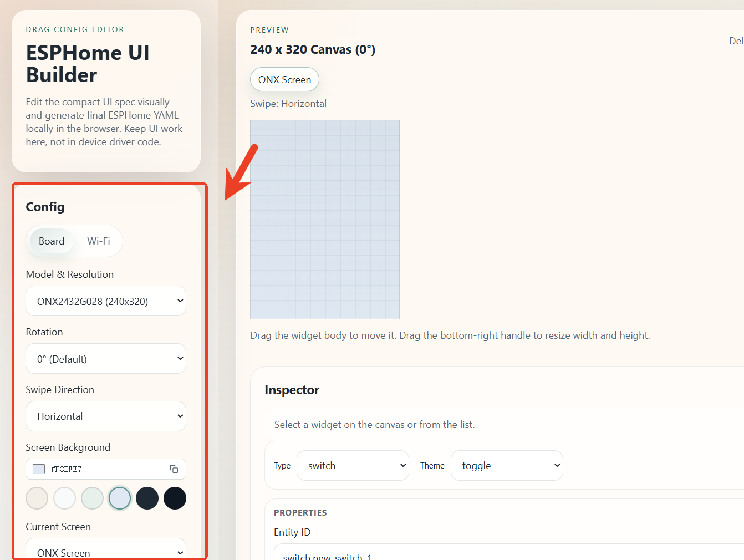Open the Theme dropdown showing toggle
744x560 pixels.
click(x=507, y=466)
